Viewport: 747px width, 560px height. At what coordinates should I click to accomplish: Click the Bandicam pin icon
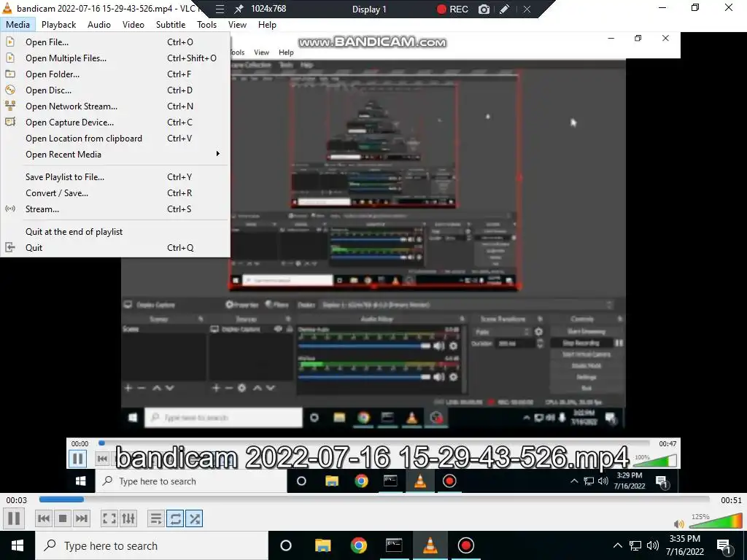coord(239,9)
